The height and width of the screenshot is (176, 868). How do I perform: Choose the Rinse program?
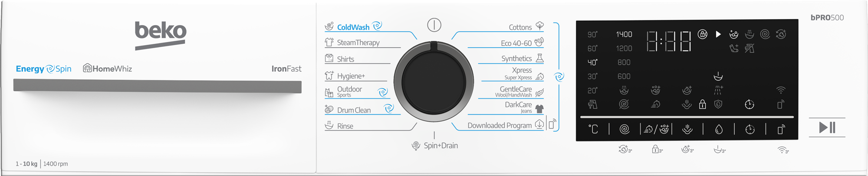point(339,126)
